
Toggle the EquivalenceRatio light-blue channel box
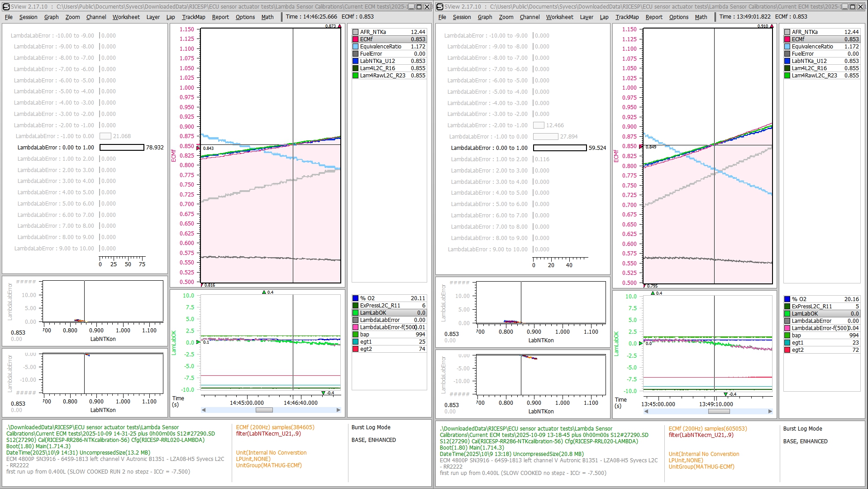(x=356, y=46)
